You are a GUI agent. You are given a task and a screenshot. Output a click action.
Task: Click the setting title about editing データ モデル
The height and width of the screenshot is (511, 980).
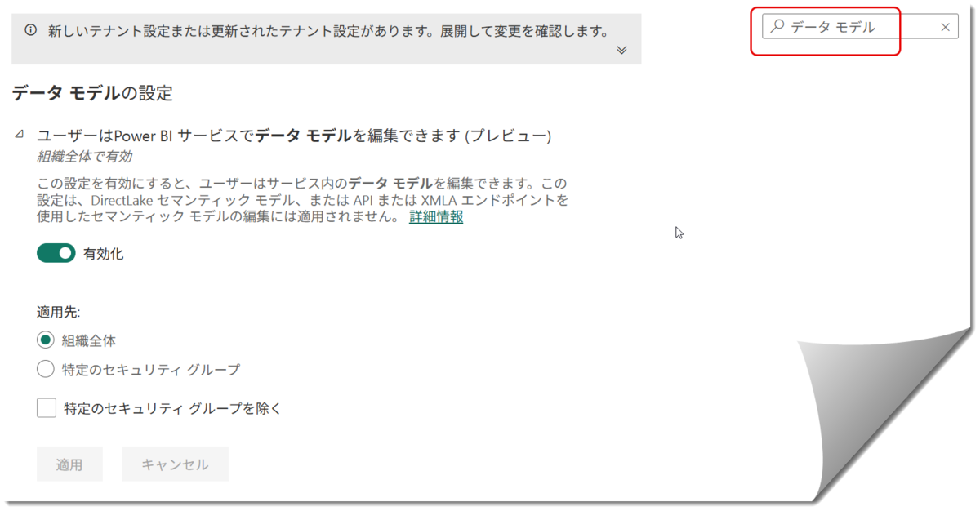(295, 136)
